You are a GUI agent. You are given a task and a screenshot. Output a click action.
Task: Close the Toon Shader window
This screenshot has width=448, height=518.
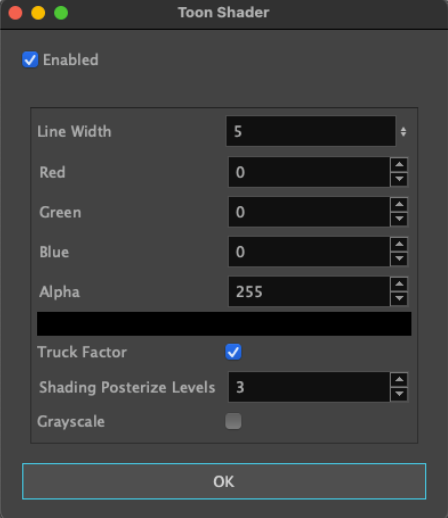[15, 13]
